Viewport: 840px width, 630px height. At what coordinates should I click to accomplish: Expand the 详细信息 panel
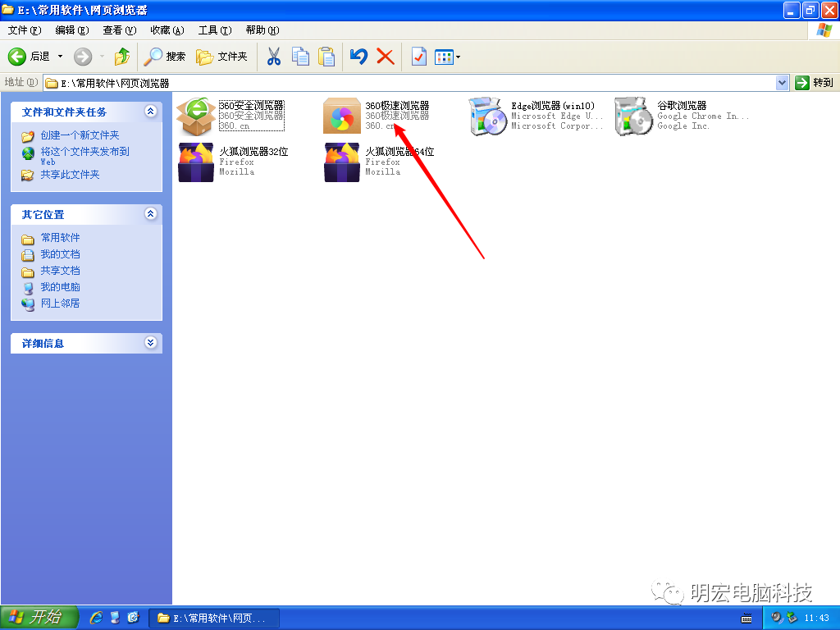coord(150,343)
